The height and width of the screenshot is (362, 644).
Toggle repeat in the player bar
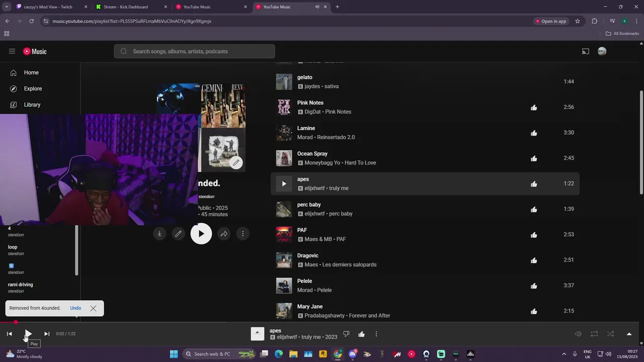(x=594, y=334)
